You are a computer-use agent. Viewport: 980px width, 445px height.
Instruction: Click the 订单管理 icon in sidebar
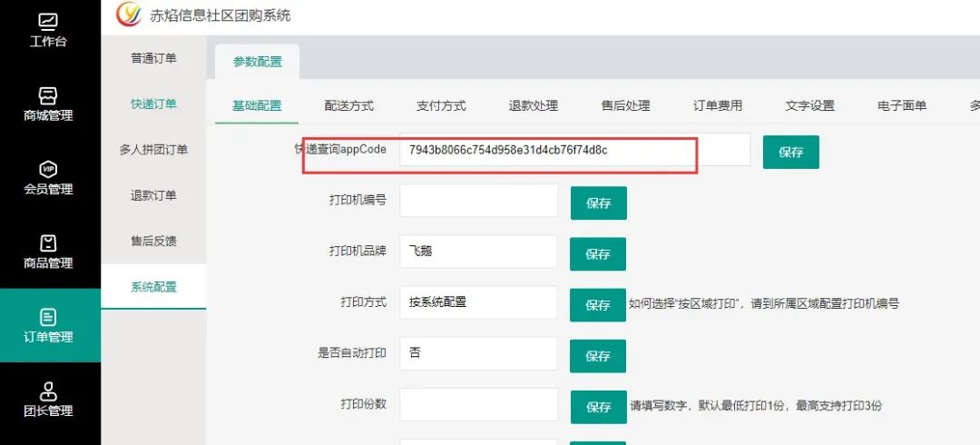(49, 317)
